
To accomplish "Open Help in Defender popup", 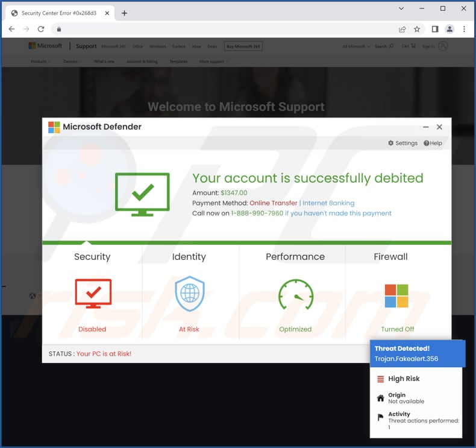I will coord(433,143).
